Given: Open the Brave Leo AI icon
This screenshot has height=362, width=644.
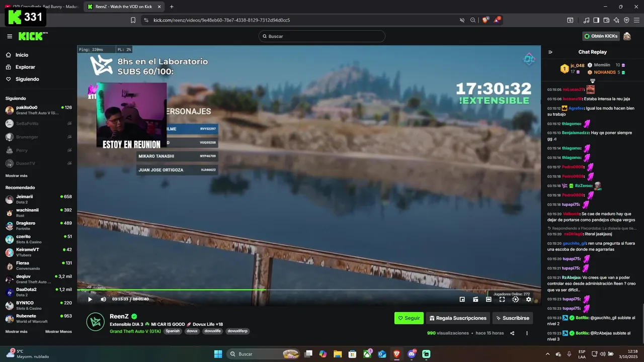Looking at the screenshot, I should 616,20.
